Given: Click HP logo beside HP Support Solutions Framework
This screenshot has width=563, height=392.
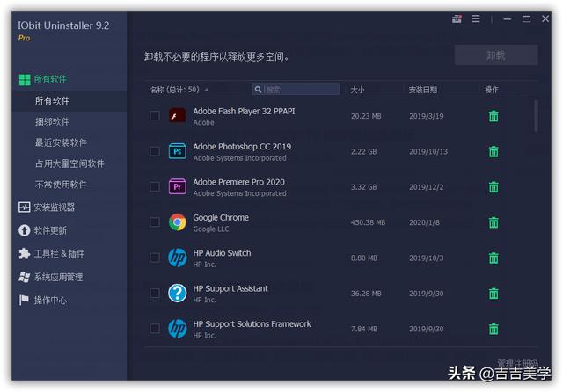Looking at the screenshot, I should click(178, 329).
